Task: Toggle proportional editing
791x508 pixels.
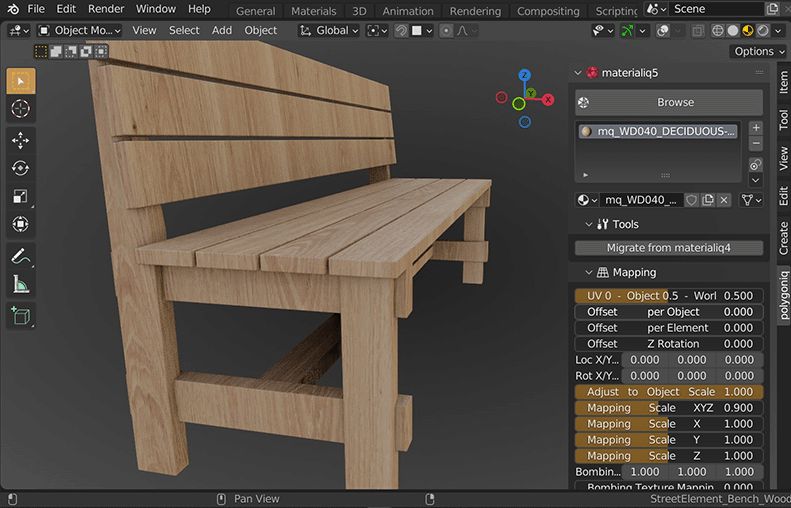Action: pos(446,31)
